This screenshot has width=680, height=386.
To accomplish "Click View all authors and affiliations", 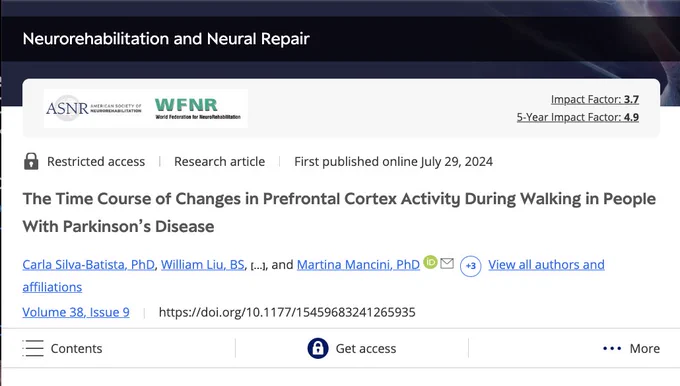I will pyautogui.click(x=314, y=276).
